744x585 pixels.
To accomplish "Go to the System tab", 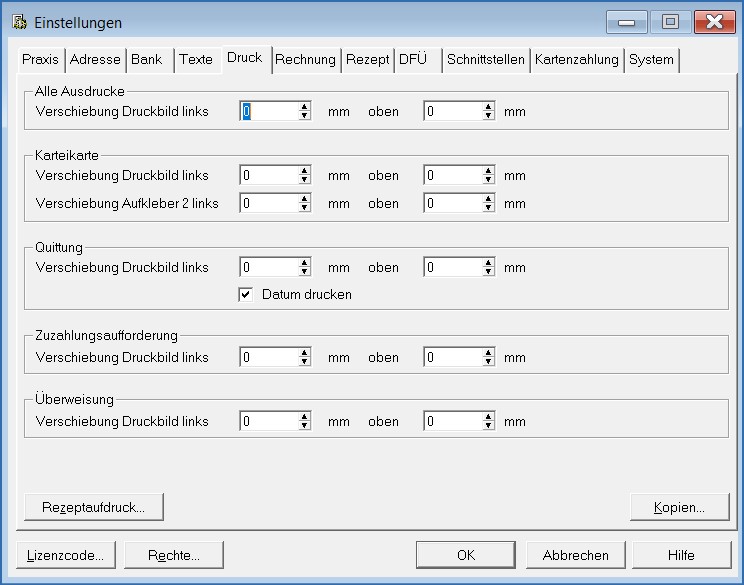I will tap(651, 60).
